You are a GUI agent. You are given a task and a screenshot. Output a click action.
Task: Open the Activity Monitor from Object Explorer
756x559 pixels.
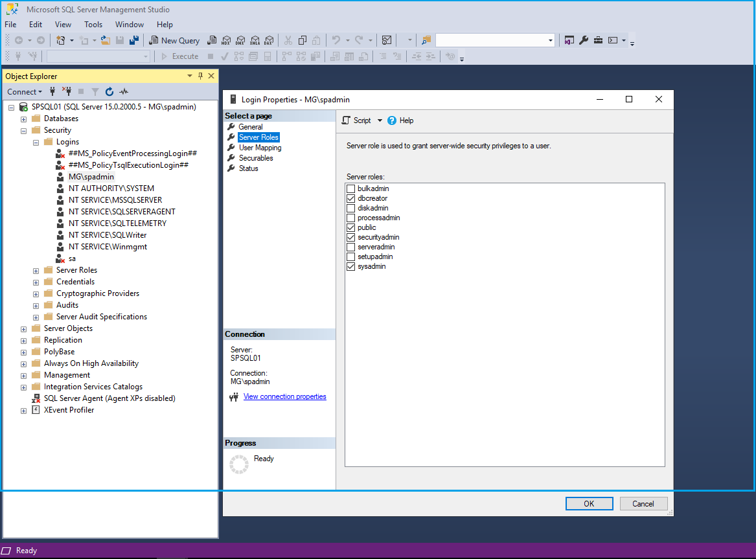[x=124, y=92]
